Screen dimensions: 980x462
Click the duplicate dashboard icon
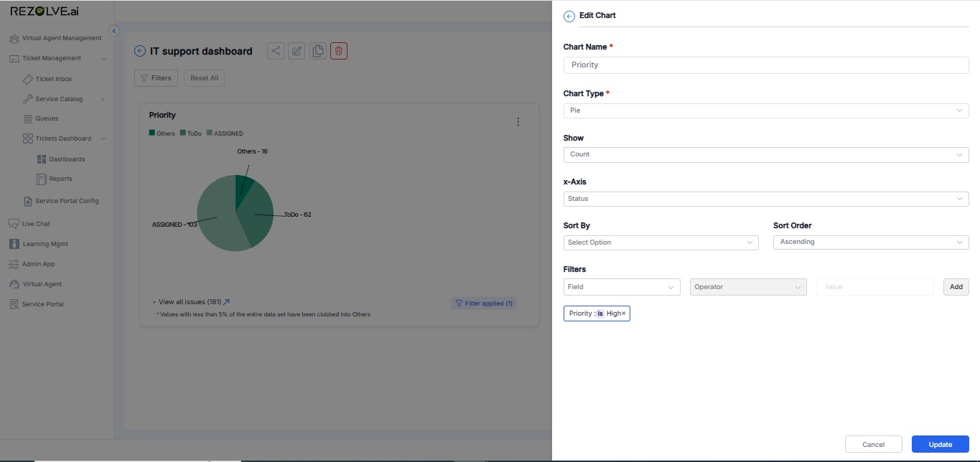[x=318, y=51]
